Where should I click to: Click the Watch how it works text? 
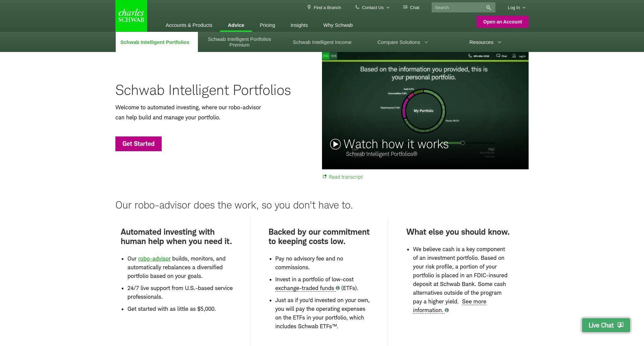(x=396, y=144)
